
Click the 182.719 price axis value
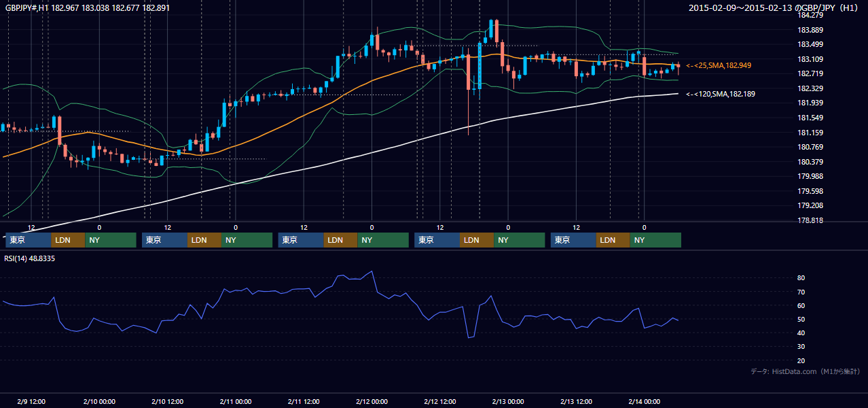[x=810, y=74]
